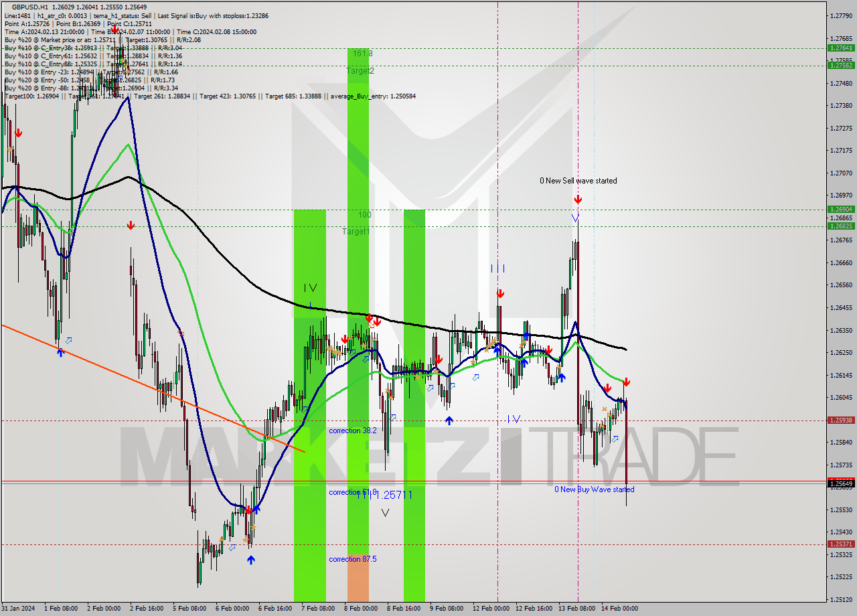Select the 'correction 38.2' label
Viewport: 857px width, 616px height.
coord(353,431)
